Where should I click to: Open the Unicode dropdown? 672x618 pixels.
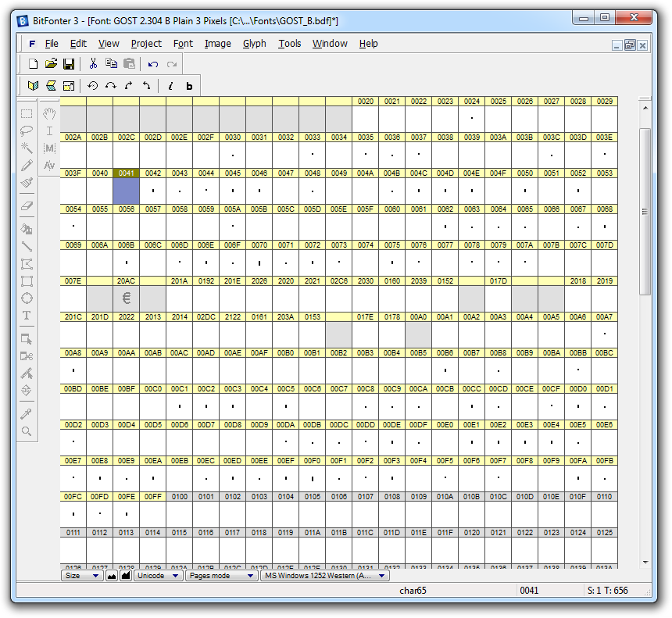point(158,576)
